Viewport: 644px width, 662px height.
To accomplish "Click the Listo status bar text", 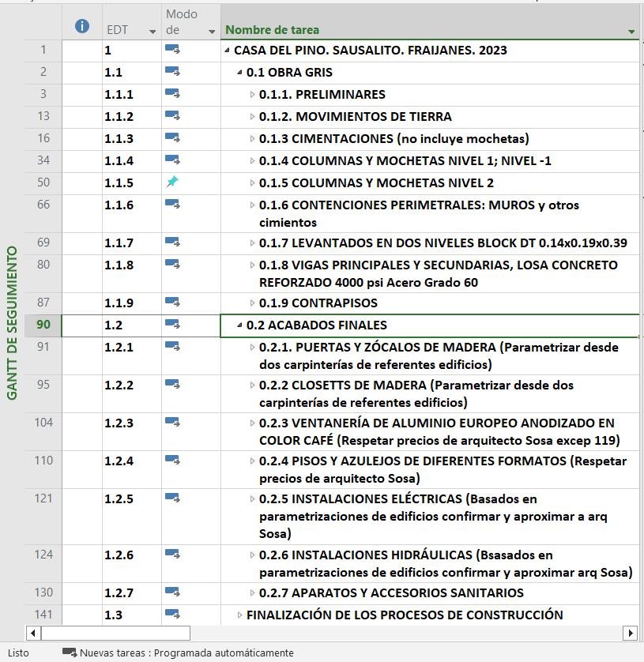I will click(18, 653).
